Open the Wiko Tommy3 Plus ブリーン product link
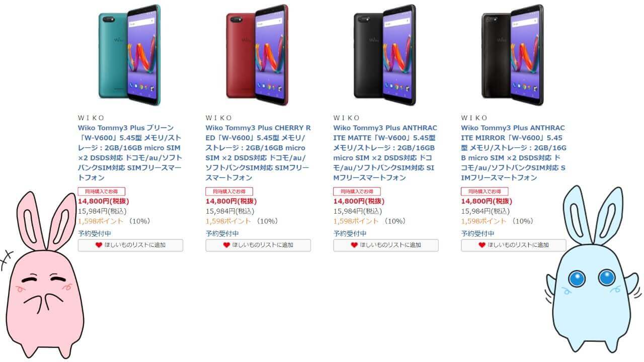This screenshot has height=362, width=644. point(130,153)
